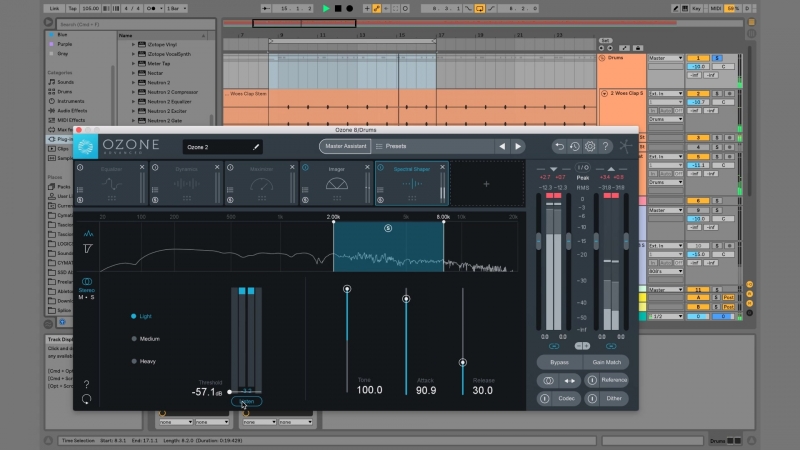
Task: Open Ozone help question mark in header
Action: pos(605,146)
